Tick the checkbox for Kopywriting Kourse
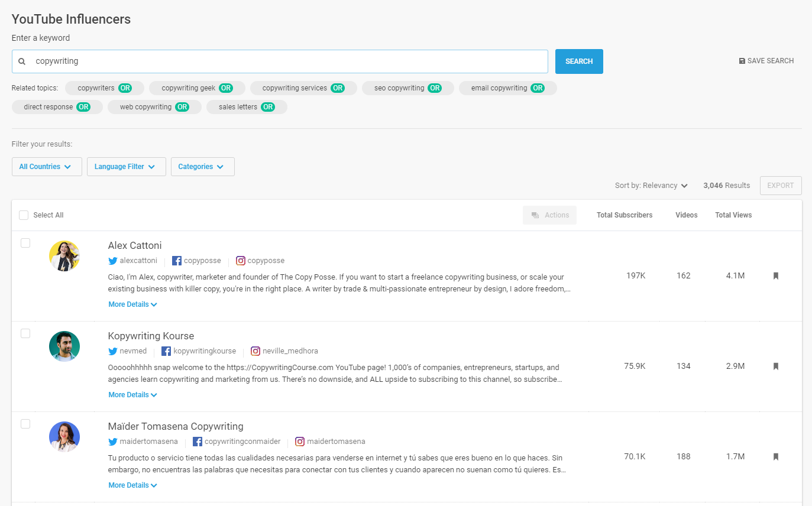812x506 pixels. (x=25, y=333)
